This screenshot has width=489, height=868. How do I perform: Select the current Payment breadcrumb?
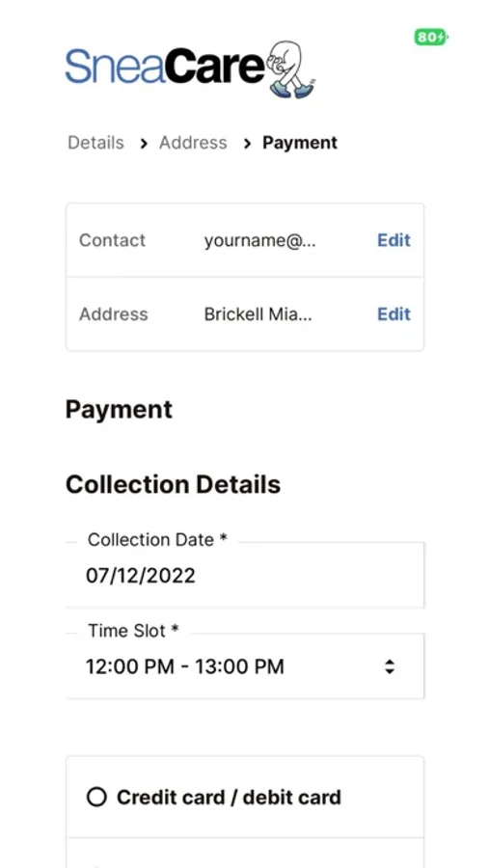(x=300, y=143)
